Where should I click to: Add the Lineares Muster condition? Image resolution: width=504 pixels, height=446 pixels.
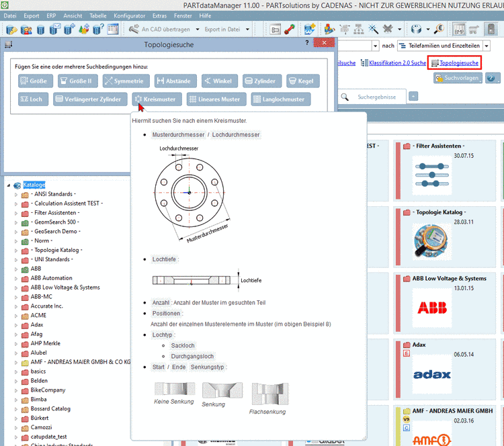point(216,99)
